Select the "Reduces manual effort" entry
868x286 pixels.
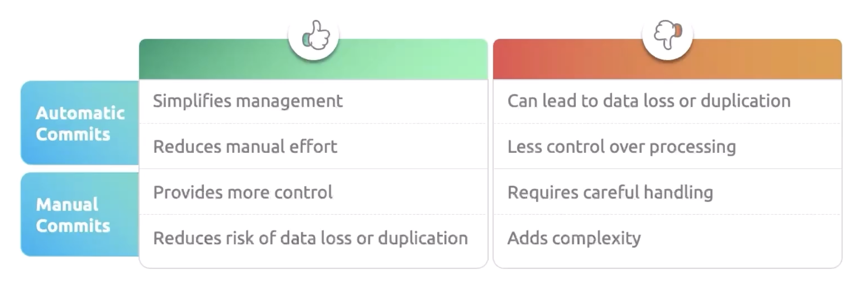[245, 147]
